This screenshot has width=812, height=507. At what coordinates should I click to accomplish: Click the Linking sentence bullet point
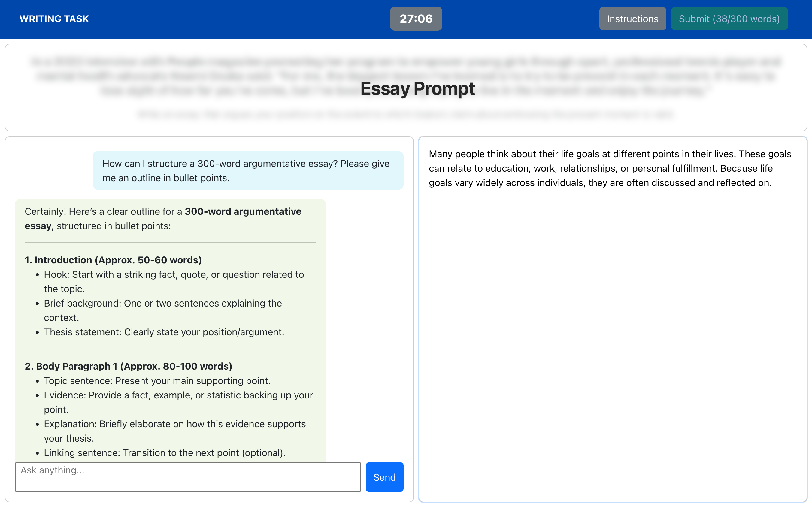(165, 452)
